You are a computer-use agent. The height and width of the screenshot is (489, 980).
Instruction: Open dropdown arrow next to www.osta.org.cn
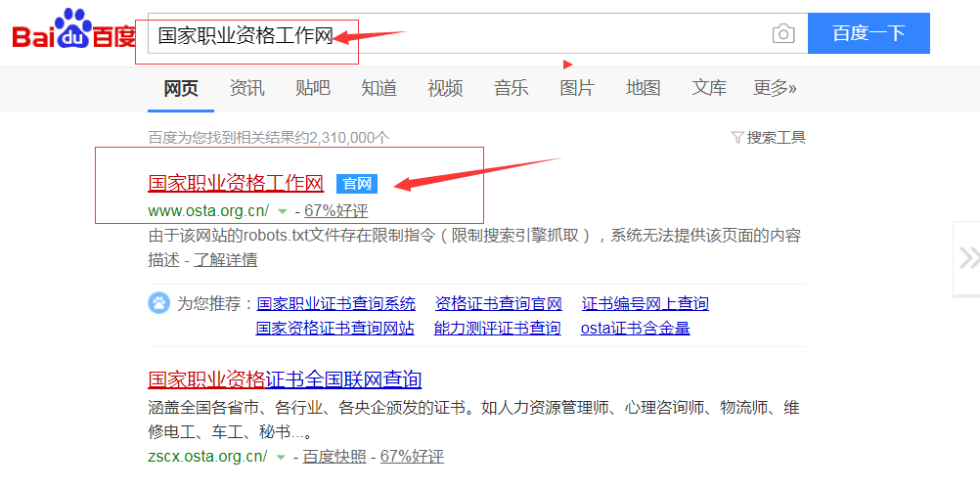(282, 210)
